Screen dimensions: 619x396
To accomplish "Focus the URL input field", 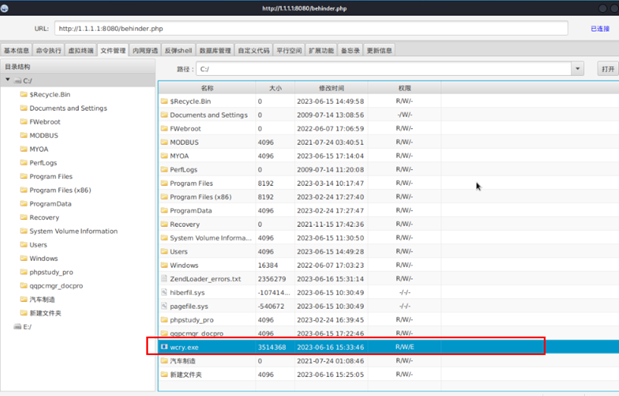I will click(311, 28).
